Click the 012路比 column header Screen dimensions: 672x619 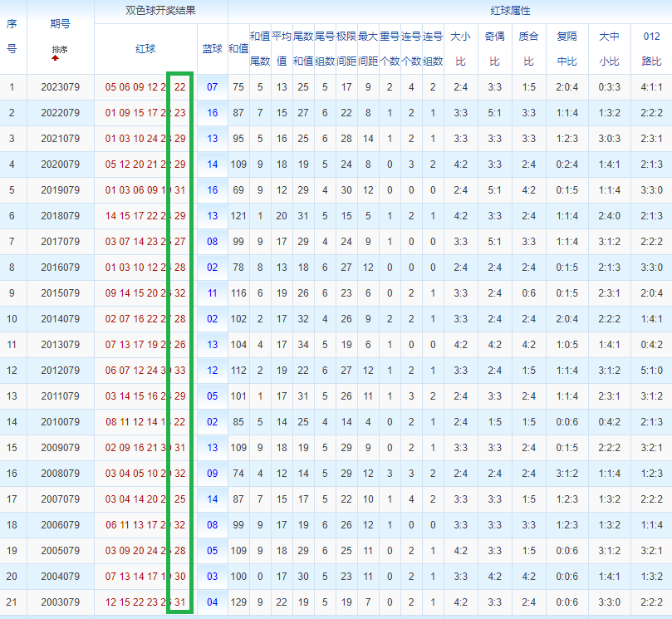651,49
